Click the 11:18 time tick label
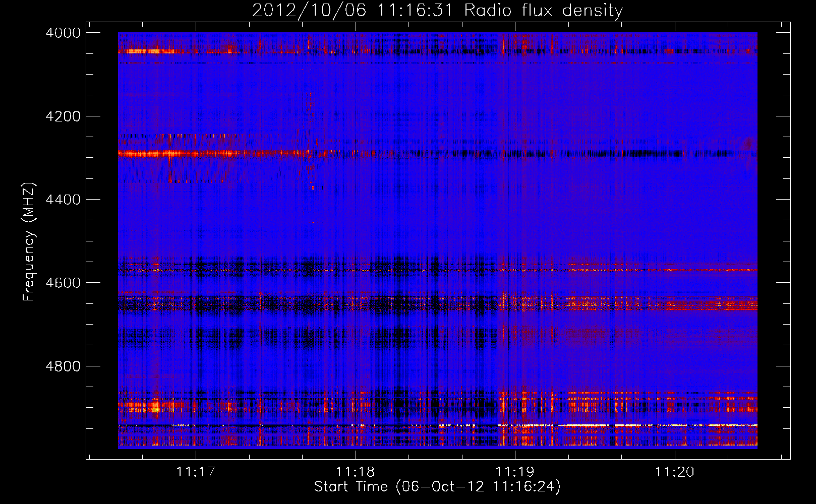The height and width of the screenshot is (504, 816). click(356, 472)
